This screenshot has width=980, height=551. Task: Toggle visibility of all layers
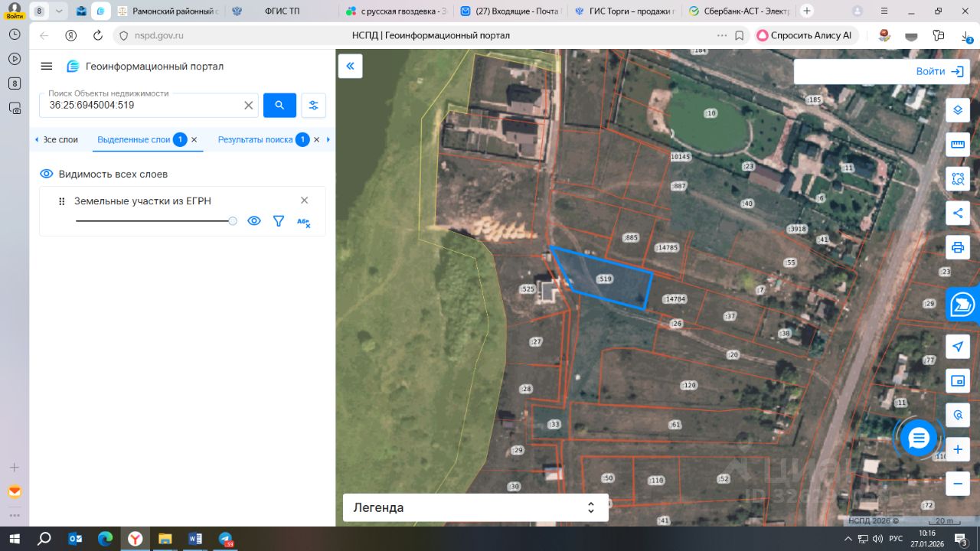(x=47, y=174)
